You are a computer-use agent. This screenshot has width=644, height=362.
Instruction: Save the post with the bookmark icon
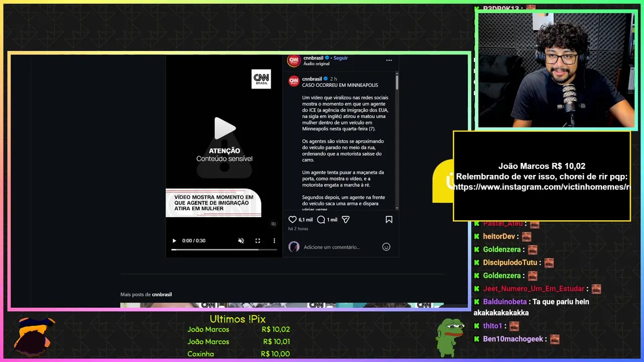click(x=389, y=220)
